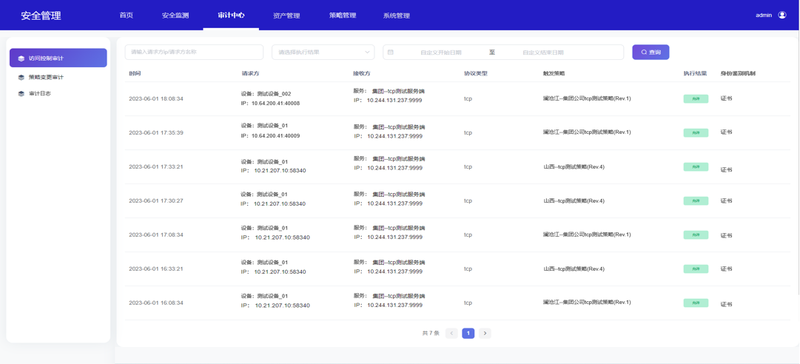800x364 pixels.
Task: Click green result badge in 17:30:27 row
Action: [x=696, y=201]
